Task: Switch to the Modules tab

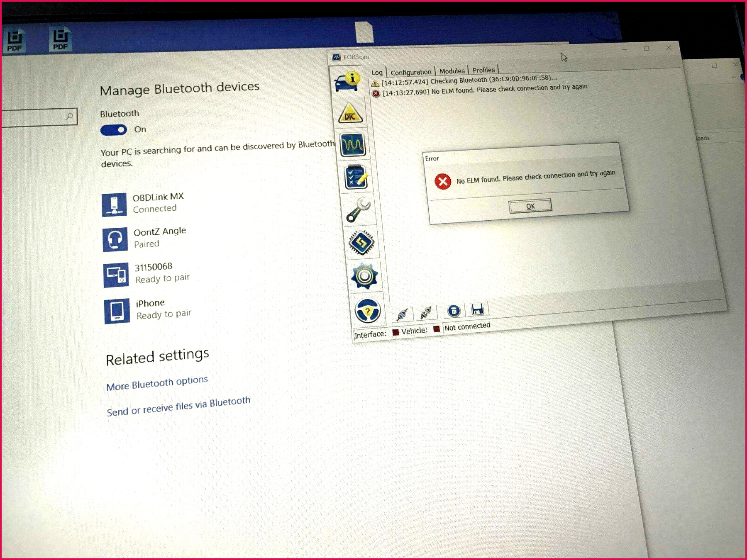Action: (452, 71)
